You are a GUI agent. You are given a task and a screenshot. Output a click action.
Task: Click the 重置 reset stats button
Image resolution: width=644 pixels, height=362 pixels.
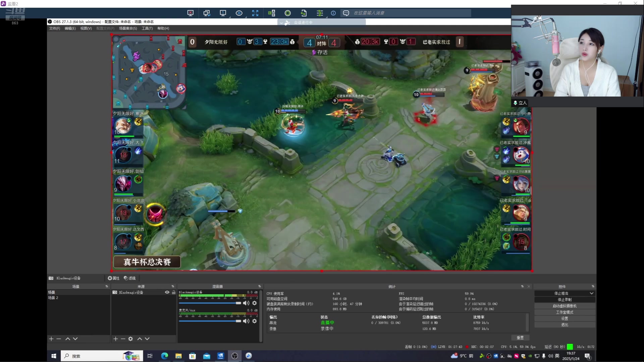click(x=520, y=338)
